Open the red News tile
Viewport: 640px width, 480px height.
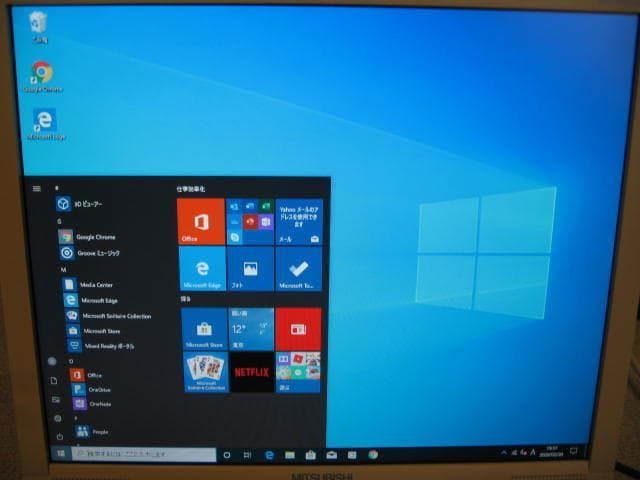tap(298, 329)
